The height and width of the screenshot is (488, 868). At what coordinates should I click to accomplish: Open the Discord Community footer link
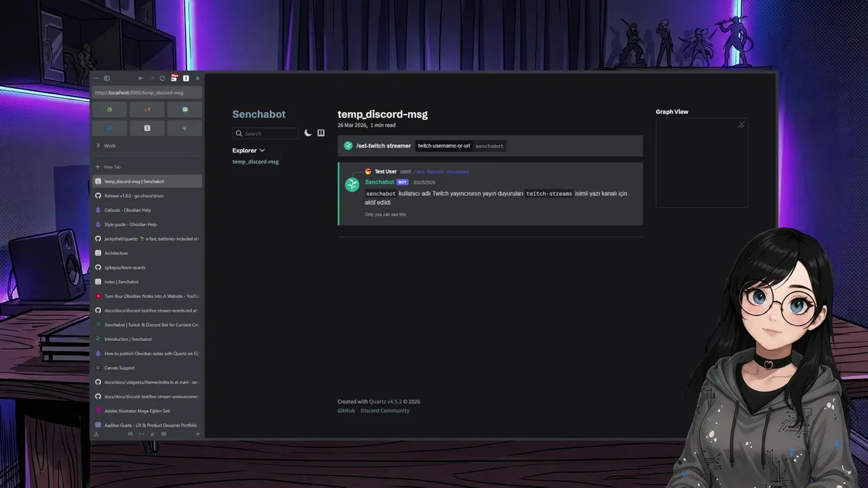[385, 411]
